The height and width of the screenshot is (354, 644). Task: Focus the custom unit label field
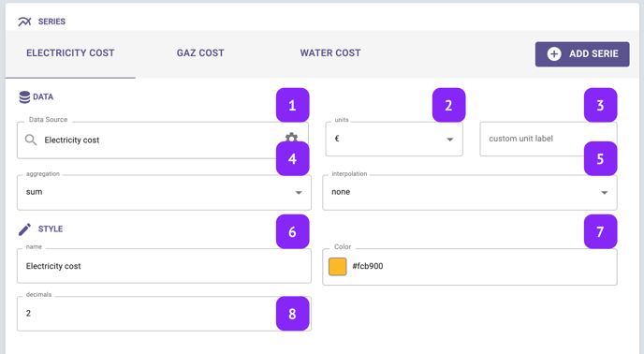tap(548, 139)
